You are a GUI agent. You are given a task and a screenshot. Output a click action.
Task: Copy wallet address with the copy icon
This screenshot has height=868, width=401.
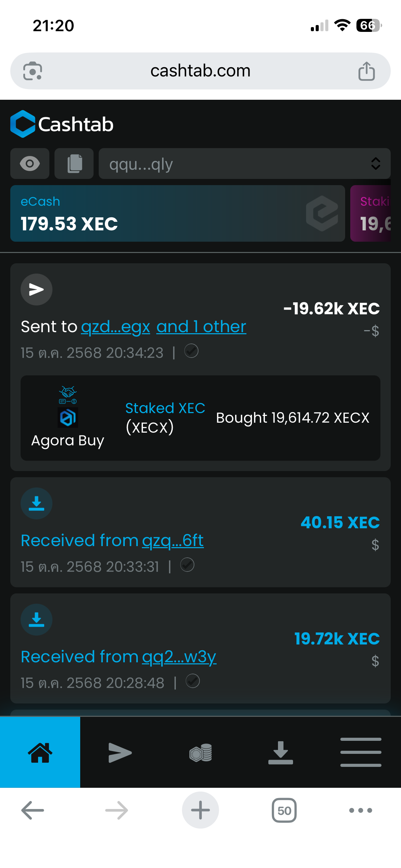click(x=74, y=164)
